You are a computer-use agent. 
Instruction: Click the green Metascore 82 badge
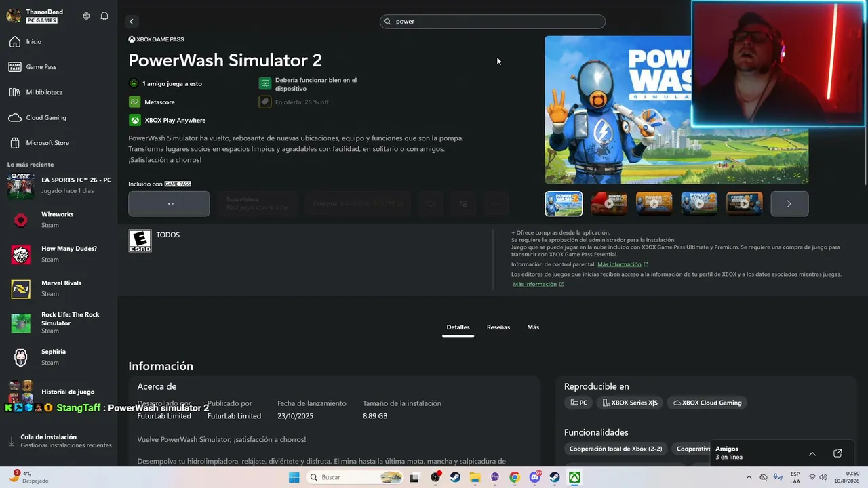pyautogui.click(x=135, y=102)
